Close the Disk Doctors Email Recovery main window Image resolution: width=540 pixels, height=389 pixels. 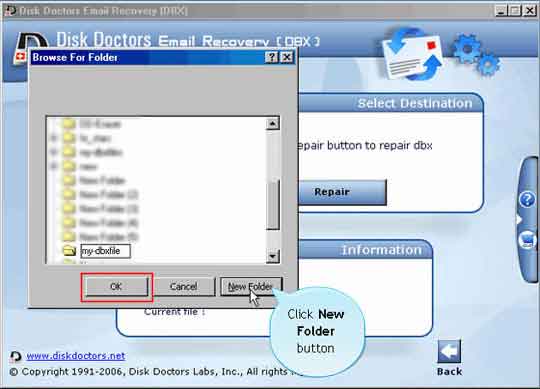530,11
